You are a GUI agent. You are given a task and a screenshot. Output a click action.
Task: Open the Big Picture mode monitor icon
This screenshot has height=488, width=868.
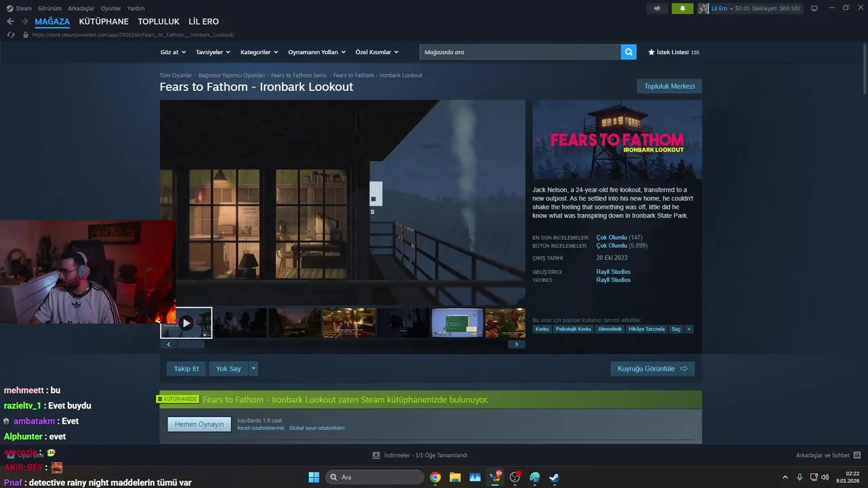[x=814, y=8]
